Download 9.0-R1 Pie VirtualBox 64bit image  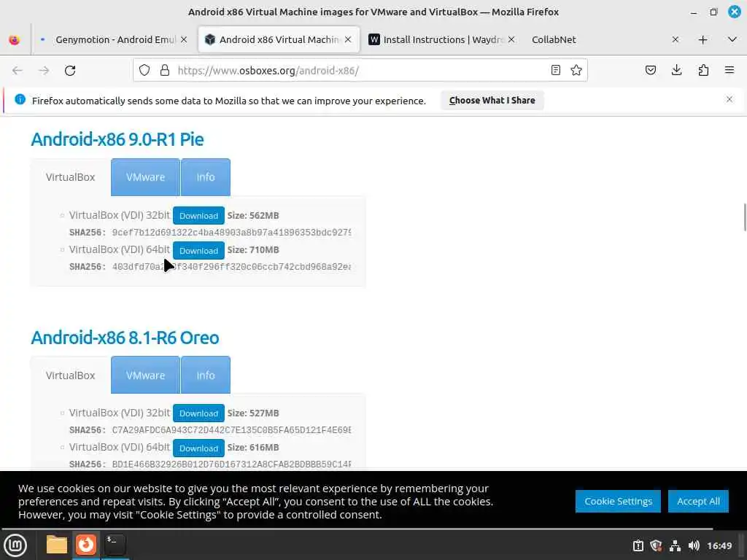pos(198,251)
